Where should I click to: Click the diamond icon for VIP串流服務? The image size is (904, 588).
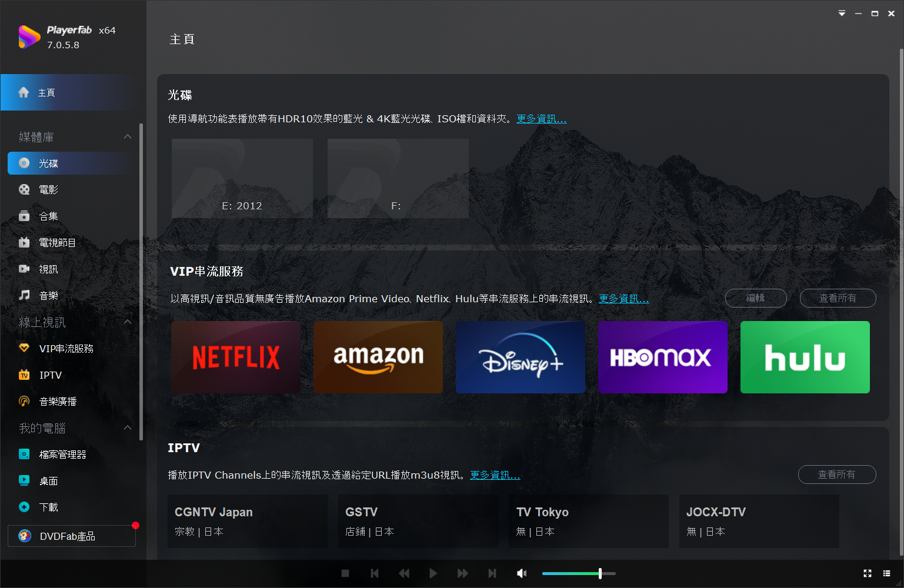pos(24,348)
